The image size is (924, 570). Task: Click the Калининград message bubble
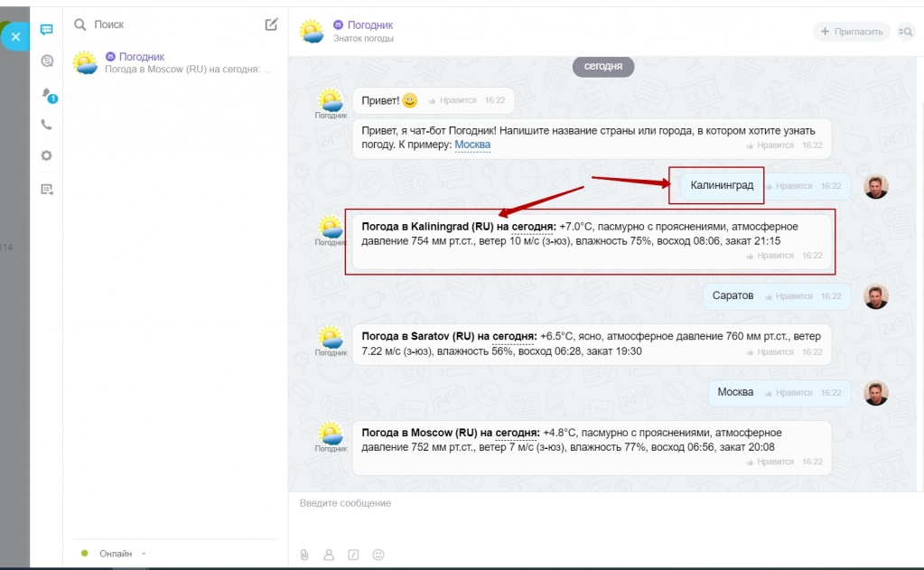766,186
